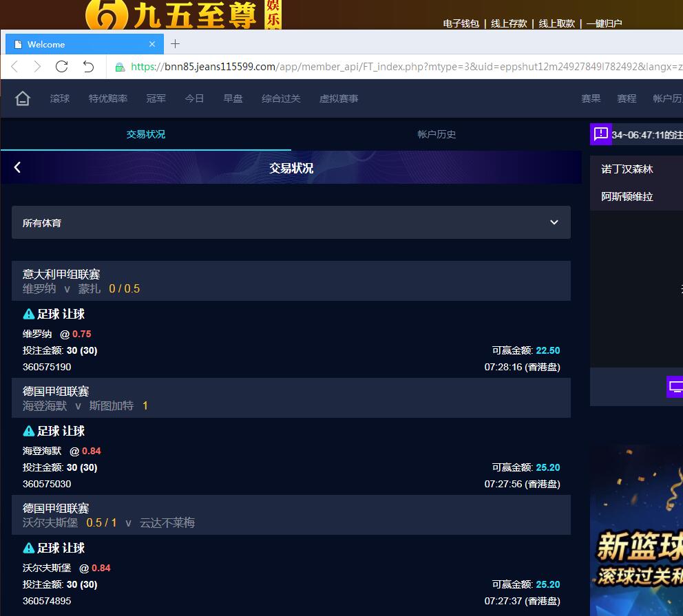Open a new browser tab
Viewport: 683px width, 616px height.
[x=175, y=44]
